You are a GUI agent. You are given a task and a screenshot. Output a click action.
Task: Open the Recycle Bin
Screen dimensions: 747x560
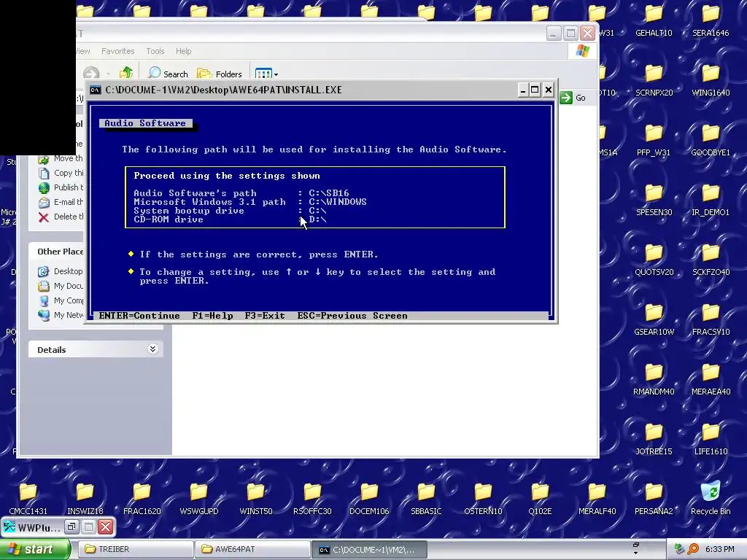tap(711, 499)
